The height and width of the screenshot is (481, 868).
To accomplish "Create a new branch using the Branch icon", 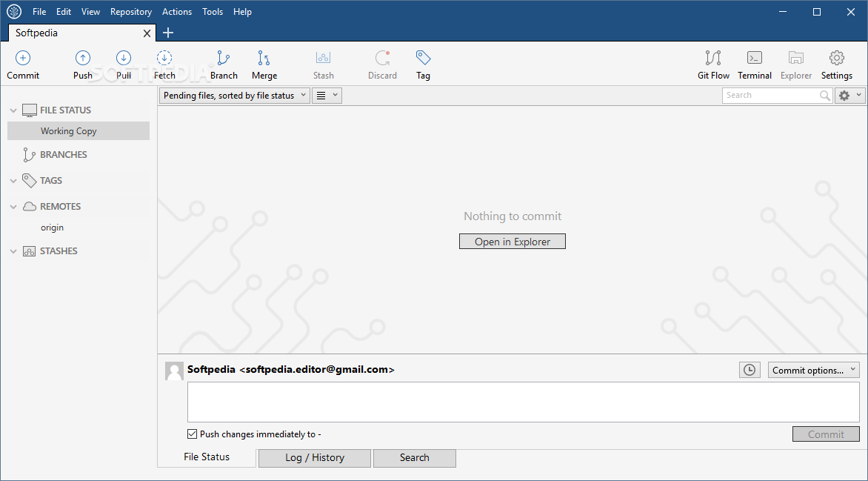I will [x=224, y=58].
